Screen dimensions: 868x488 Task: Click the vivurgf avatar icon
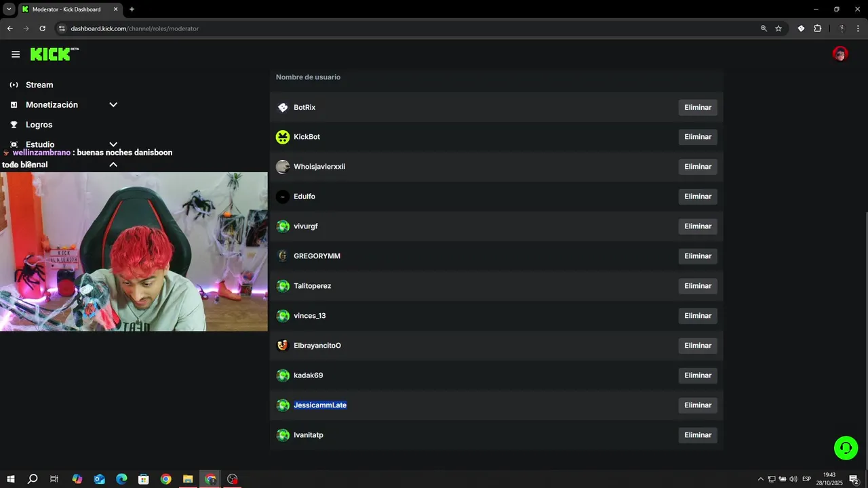coord(283,226)
